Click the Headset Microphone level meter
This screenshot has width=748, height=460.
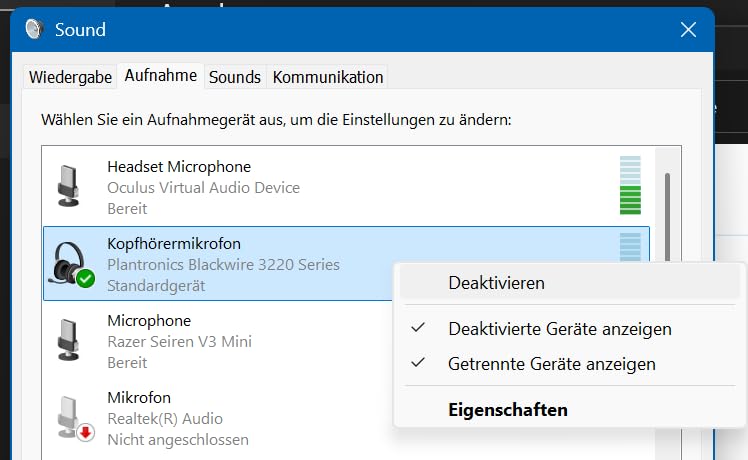coord(630,186)
